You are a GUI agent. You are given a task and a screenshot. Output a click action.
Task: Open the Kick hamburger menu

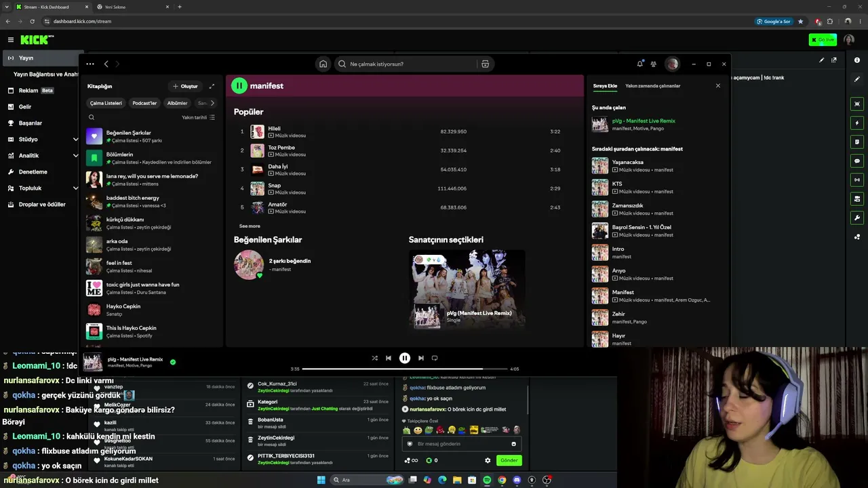11,40
